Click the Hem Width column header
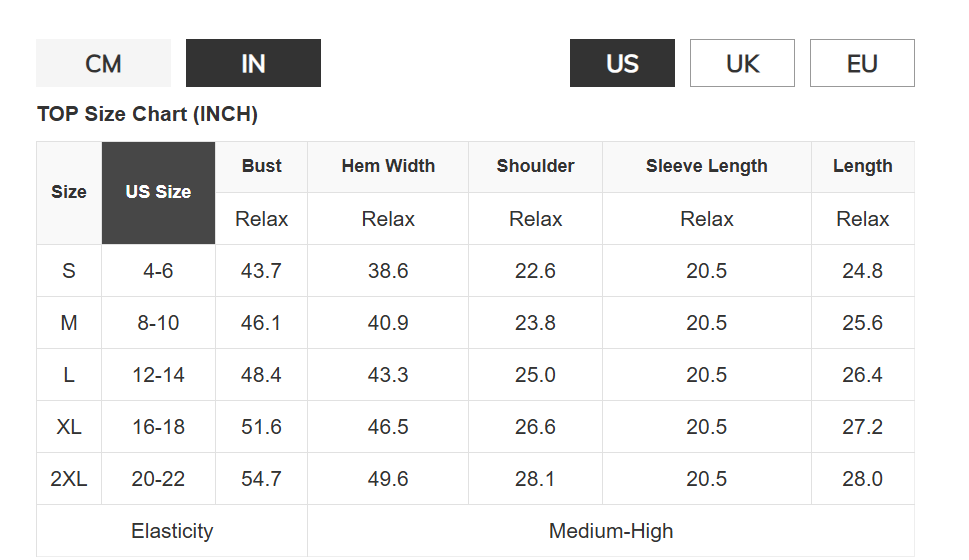 pyautogui.click(x=388, y=166)
